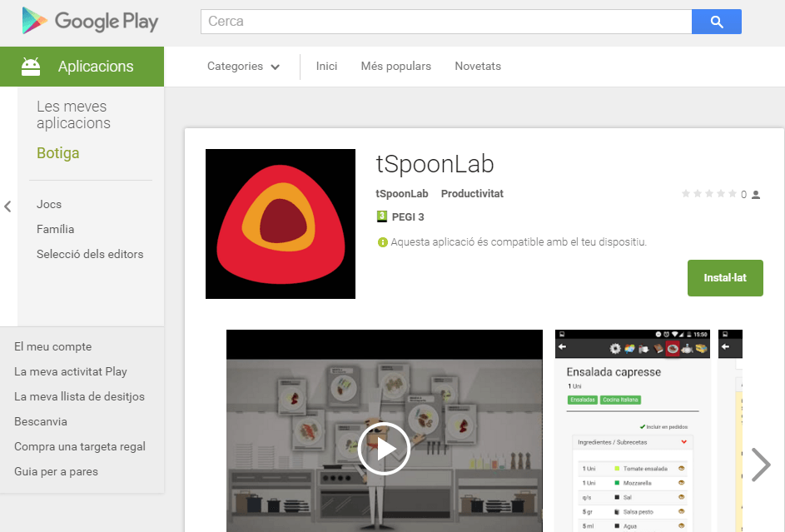Toggle the eye icon for Sal
Viewport: 785px width, 532px height.
pos(682,497)
